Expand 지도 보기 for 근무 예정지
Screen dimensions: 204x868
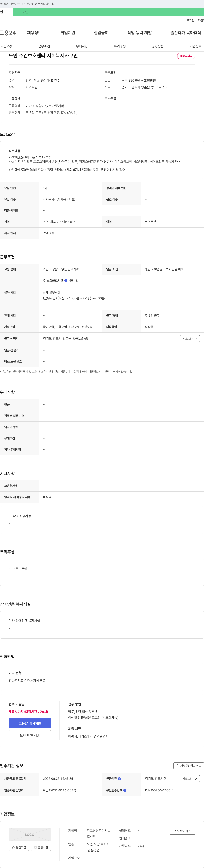tap(190, 338)
